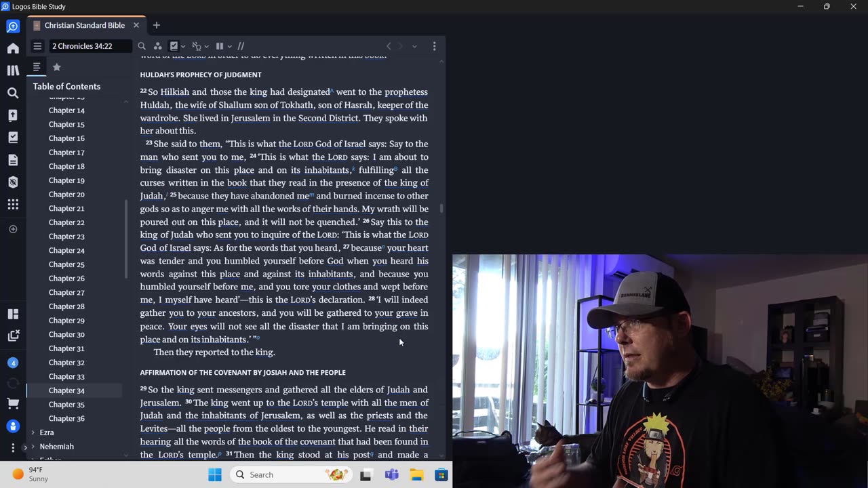
Task: Expand the Nehemiah book in contents
Action: coord(33,447)
